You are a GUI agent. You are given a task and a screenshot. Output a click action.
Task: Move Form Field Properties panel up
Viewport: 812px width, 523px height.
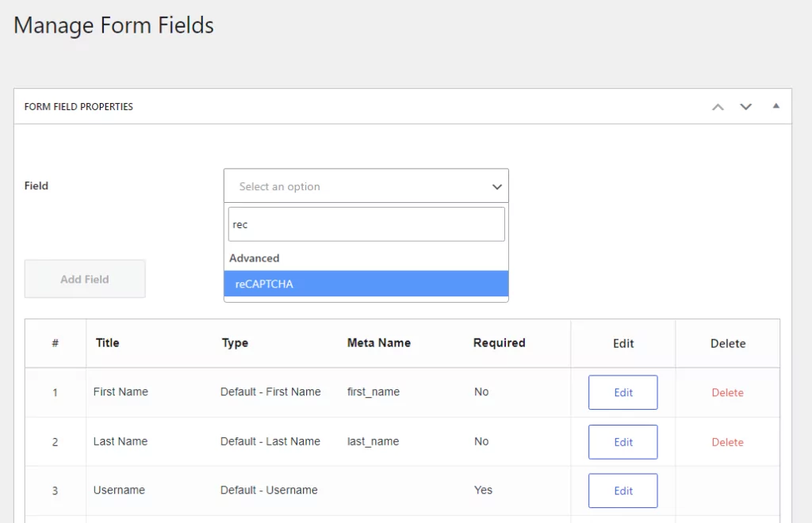pyautogui.click(x=718, y=107)
